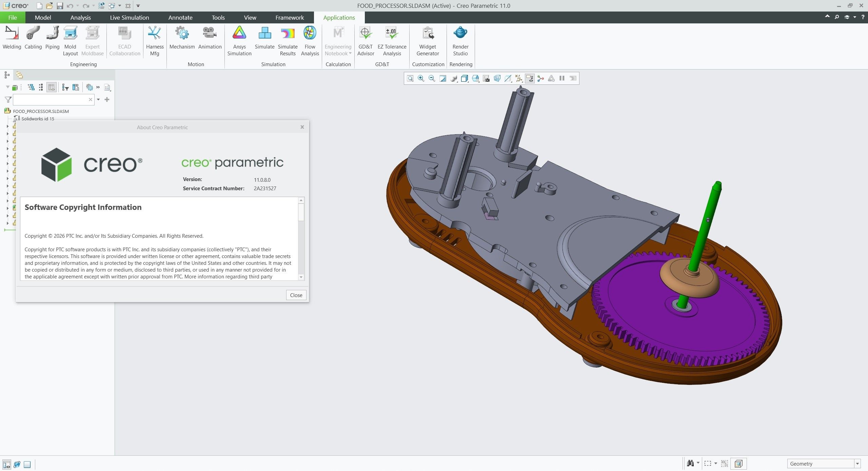Switch to the model tree pane
The image size is (868, 471).
[7, 75]
